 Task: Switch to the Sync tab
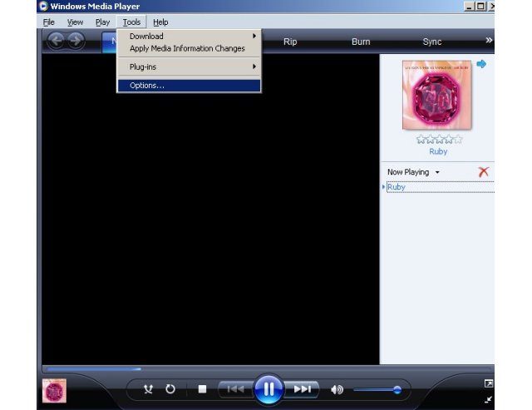click(432, 42)
